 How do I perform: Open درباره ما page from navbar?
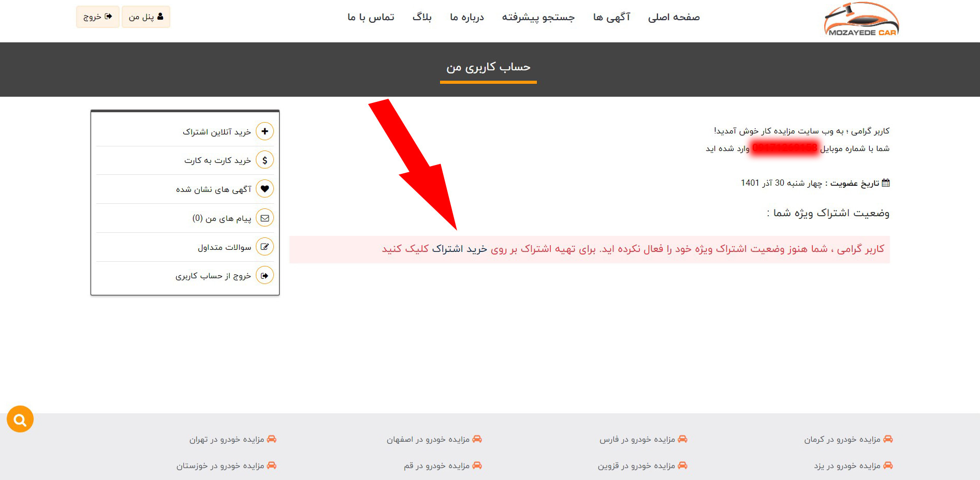(x=466, y=17)
